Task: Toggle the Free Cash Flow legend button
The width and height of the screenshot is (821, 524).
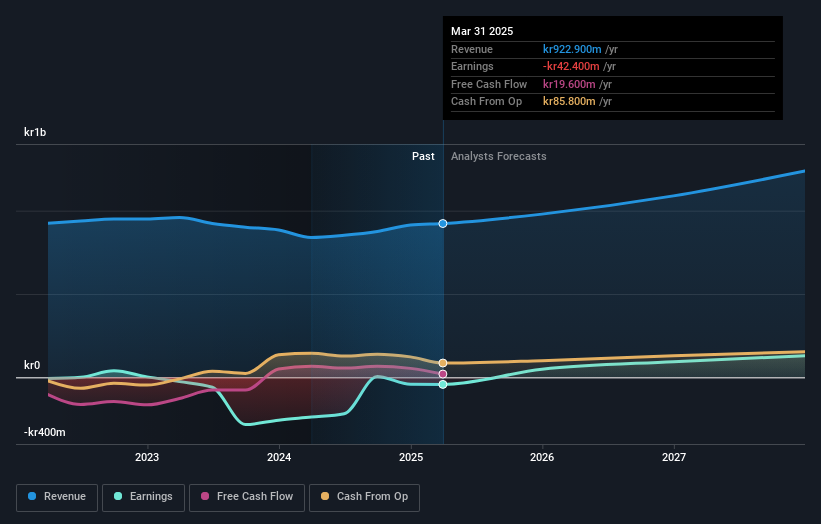Action: [247, 497]
